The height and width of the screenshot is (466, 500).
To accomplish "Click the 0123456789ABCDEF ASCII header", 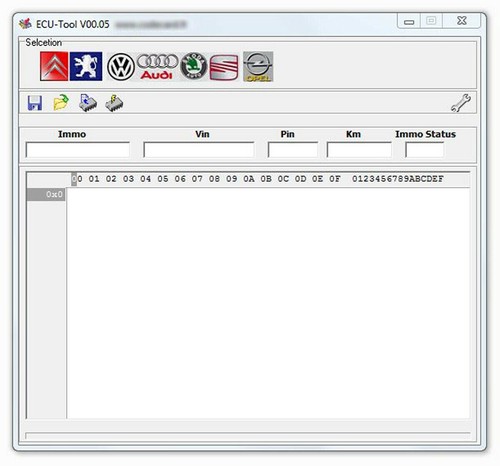I will tap(398, 179).
